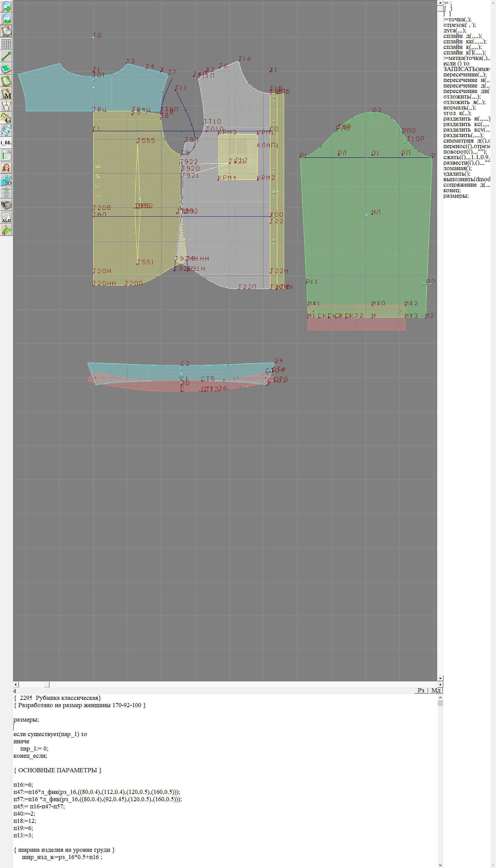Click the canvas vertical scrollbar down arrow
Viewport: 496px width, 868px height.
tap(440, 678)
